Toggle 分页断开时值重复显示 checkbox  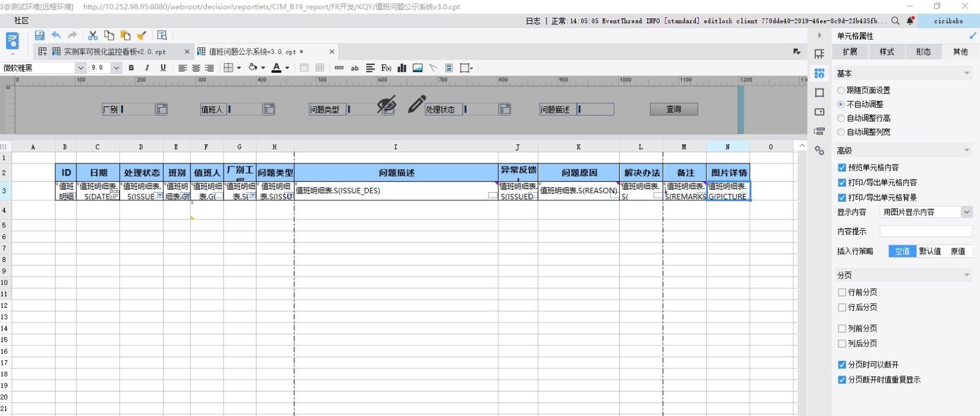[x=842, y=380]
